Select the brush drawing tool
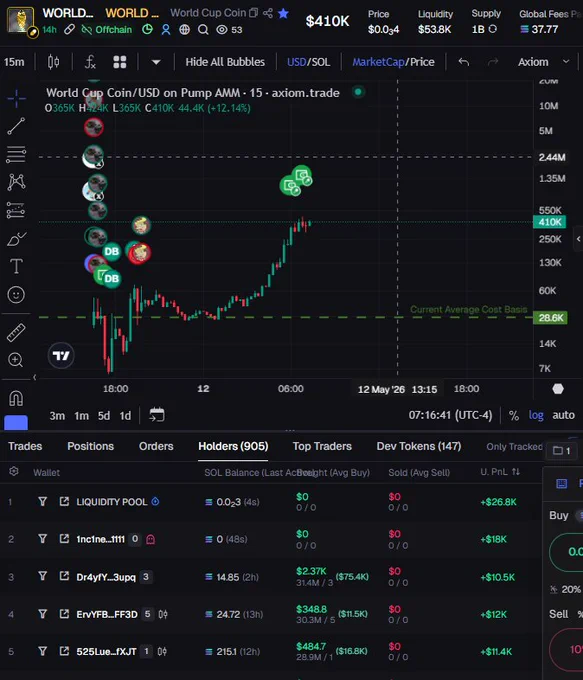 coord(16,239)
